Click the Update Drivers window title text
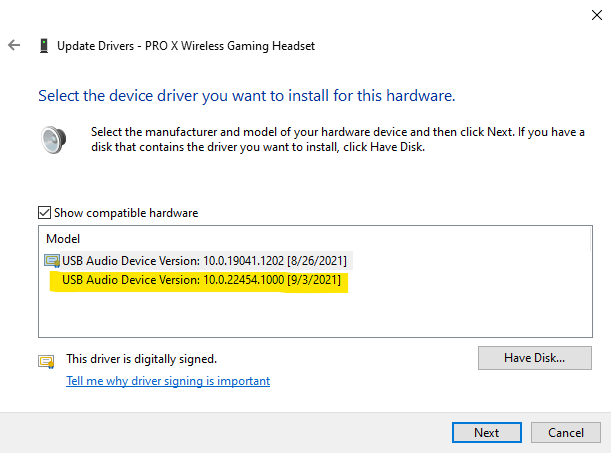 click(x=186, y=46)
